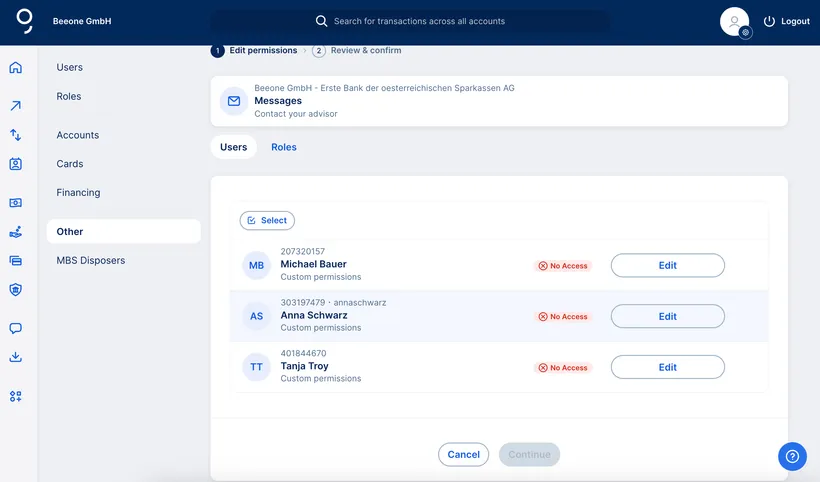Image resolution: width=820 pixels, height=482 pixels.
Task: Click the Logout link
Action: (795, 21)
